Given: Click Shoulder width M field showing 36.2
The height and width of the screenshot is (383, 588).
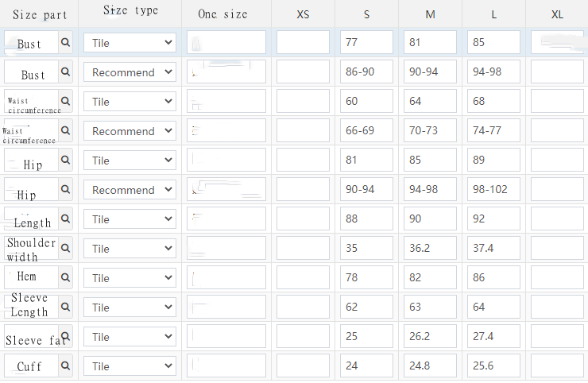Looking at the screenshot, I should click(x=430, y=249).
